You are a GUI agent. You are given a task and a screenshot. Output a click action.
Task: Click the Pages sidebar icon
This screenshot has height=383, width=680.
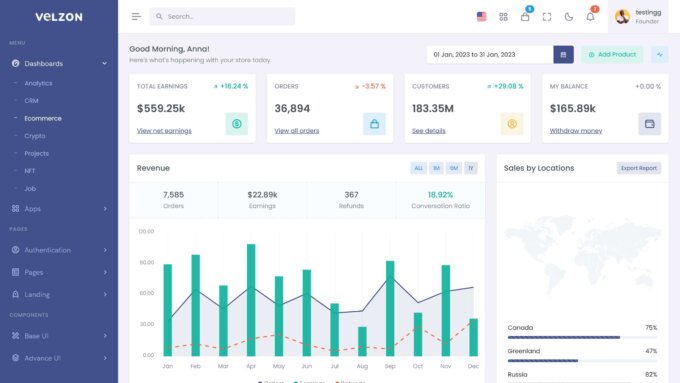[x=16, y=272]
